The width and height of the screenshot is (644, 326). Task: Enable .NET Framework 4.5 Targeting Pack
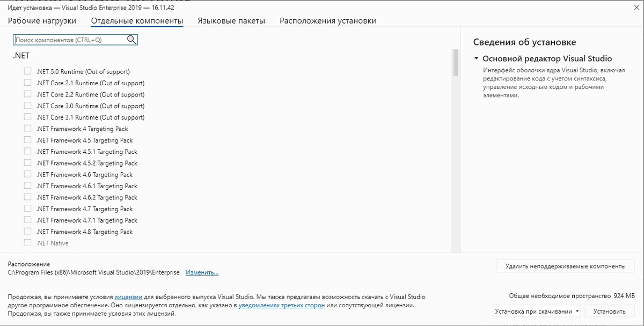(27, 140)
